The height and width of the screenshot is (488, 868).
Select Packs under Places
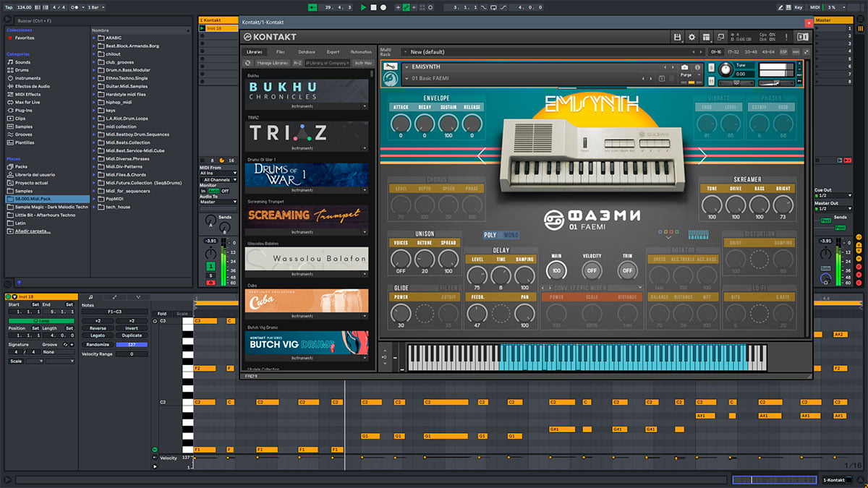click(21, 166)
